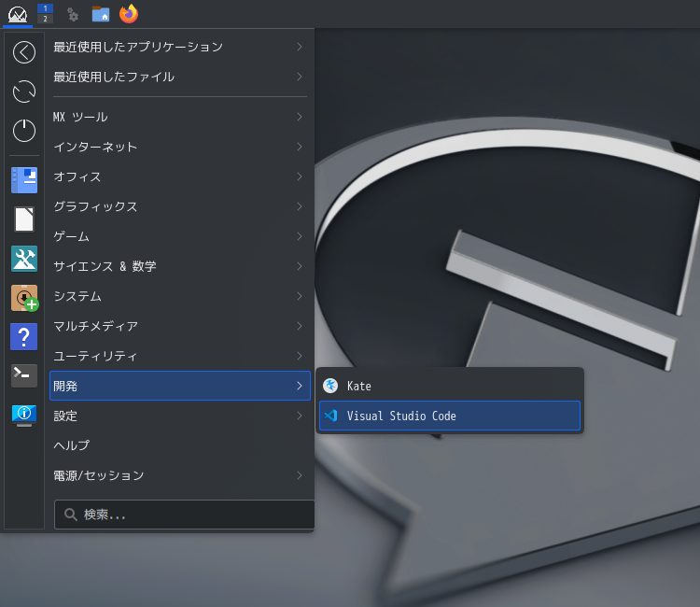
Task: Launch the terminal icon in sidebar
Action: [24, 375]
